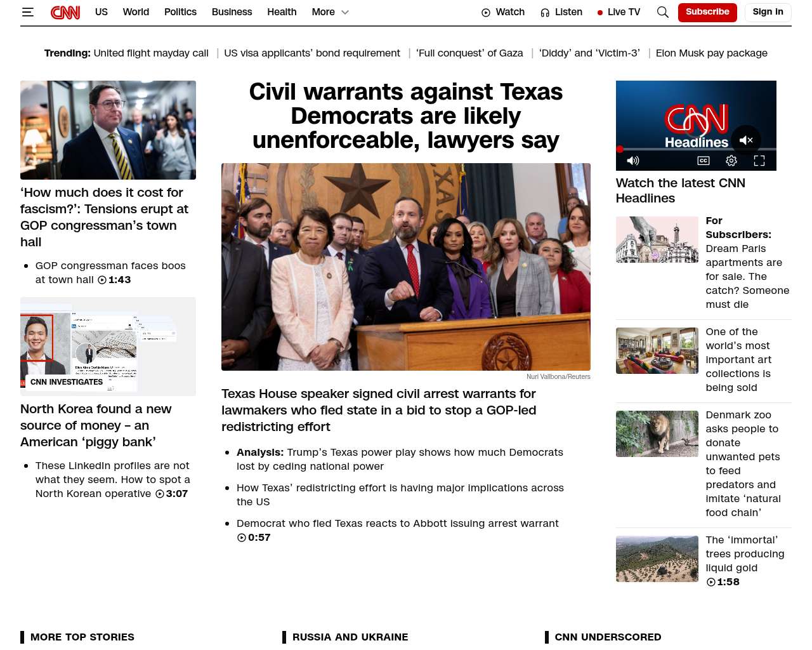Viewport: 812px width, 650px height.
Task: Open GOP congressman faces boos video link
Action: click(x=110, y=272)
